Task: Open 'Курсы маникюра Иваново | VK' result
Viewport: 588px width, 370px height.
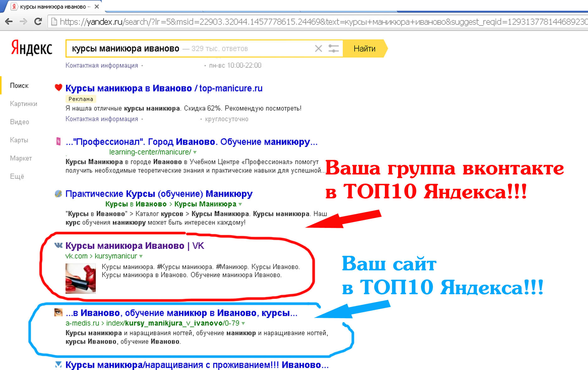Action: [135, 246]
